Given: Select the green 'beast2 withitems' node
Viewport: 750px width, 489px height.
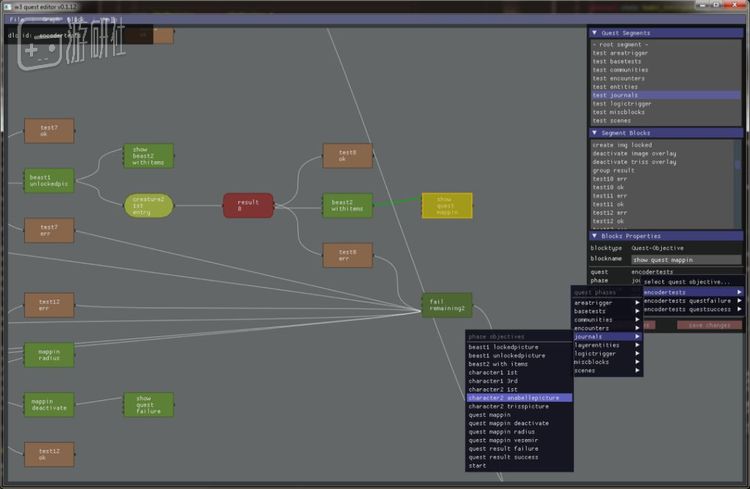Looking at the screenshot, I should tap(346, 206).
